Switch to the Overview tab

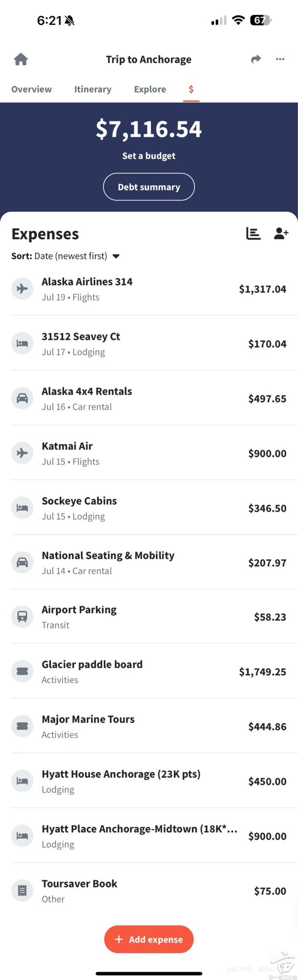31,89
